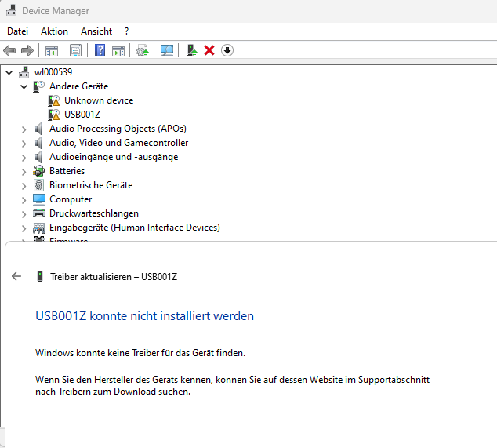
Task: Click the Biometrische Geräte fingerprint icon
Action: point(38,185)
